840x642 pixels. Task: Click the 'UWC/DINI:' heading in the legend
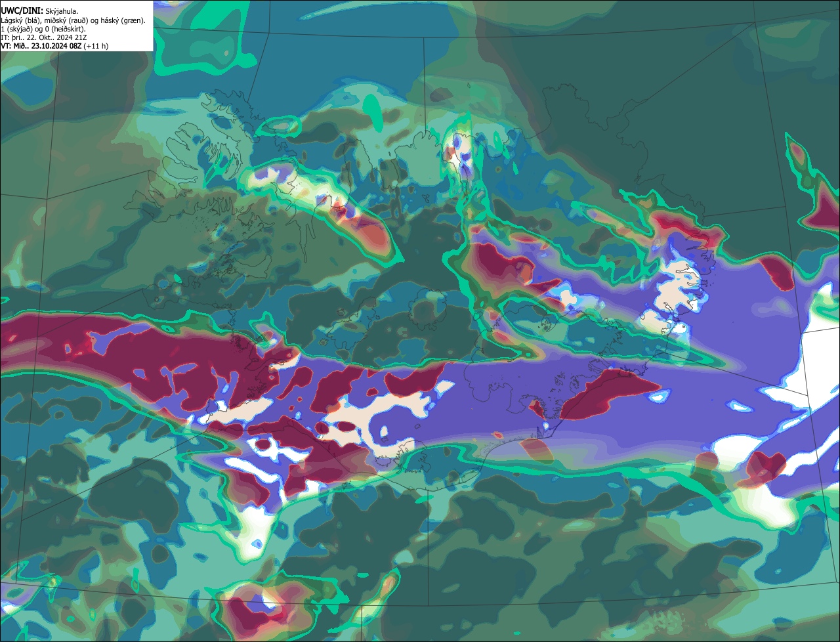(x=22, y=11)
